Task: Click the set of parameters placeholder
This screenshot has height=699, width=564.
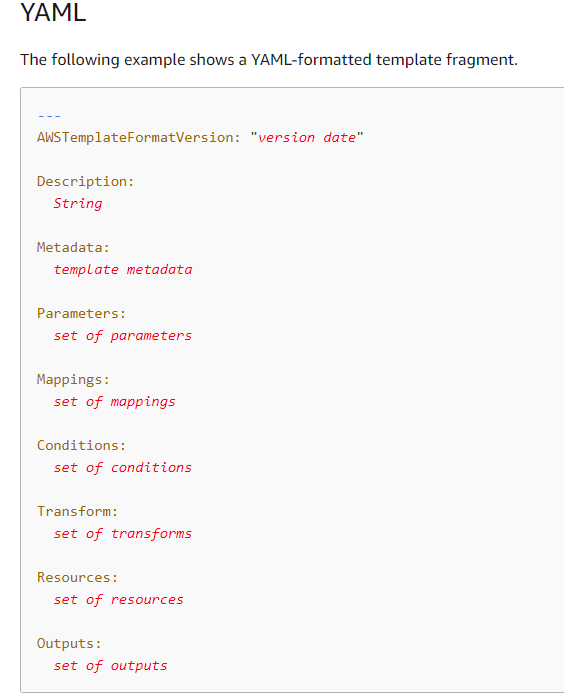Action: [123, 335]
